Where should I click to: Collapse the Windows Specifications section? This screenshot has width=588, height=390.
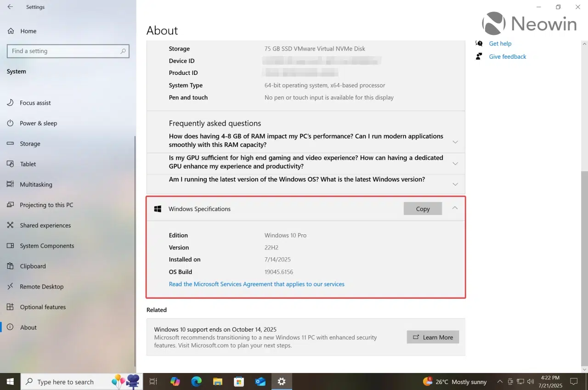click(455, 208)
